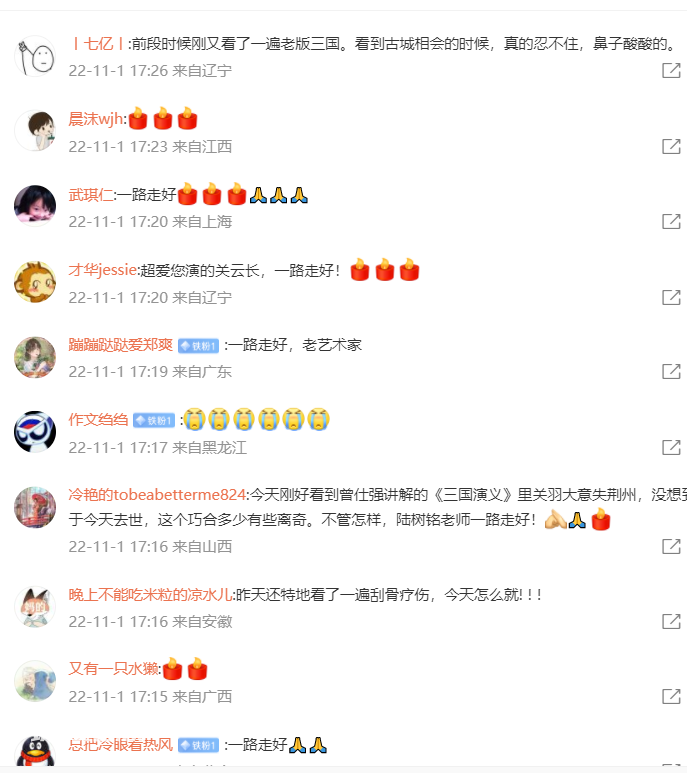Click share icon on 晨沫wjh's comment

coord(671,146)
